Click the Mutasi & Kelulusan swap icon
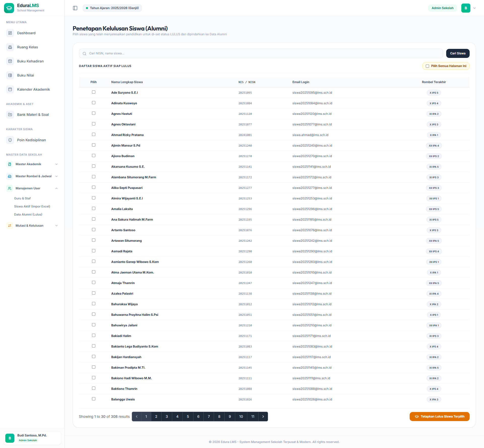The height and width of the screenshot is (448, 484). 10,226
